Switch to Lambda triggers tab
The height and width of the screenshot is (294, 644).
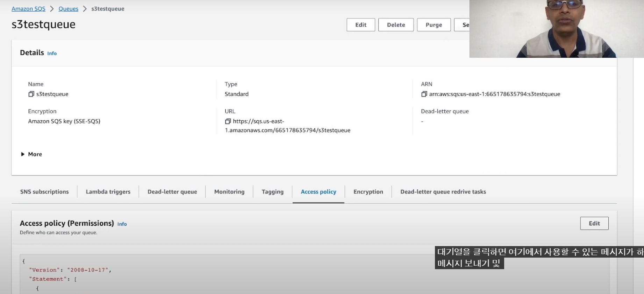click(108, 192)
